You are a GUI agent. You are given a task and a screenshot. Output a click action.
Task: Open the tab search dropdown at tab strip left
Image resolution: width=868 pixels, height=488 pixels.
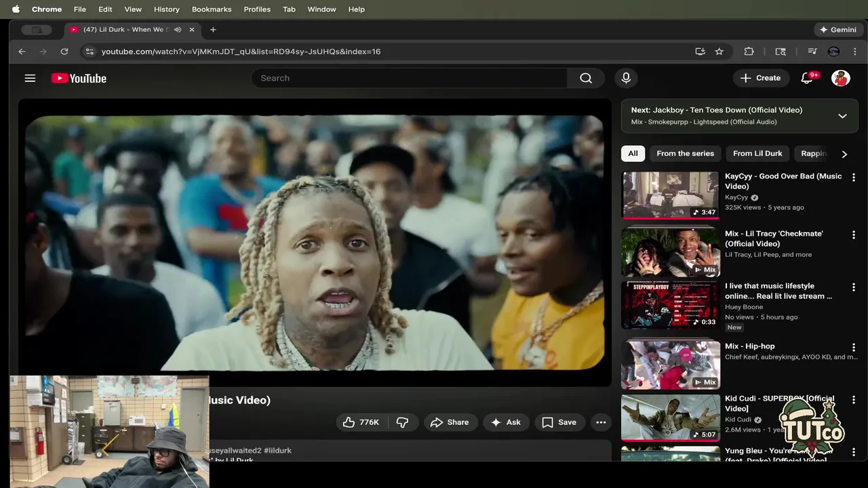pos(37,30)
